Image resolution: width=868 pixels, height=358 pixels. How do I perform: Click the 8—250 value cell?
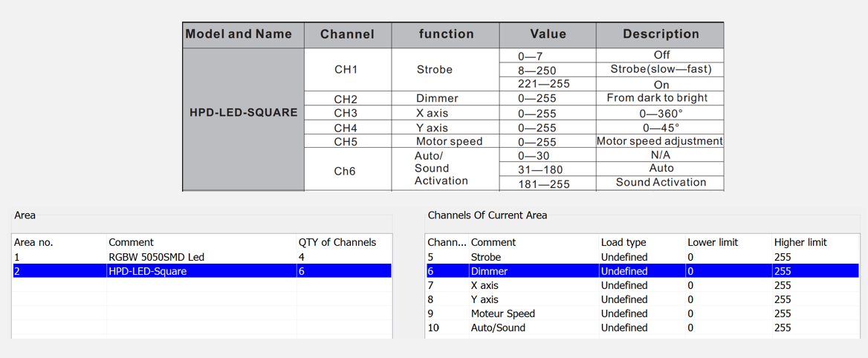(548, 71)
